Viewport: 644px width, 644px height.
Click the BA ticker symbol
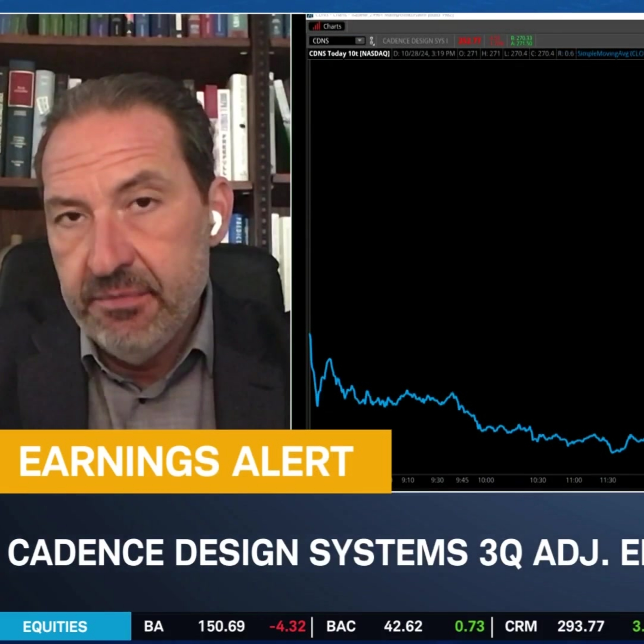(153, 626)
